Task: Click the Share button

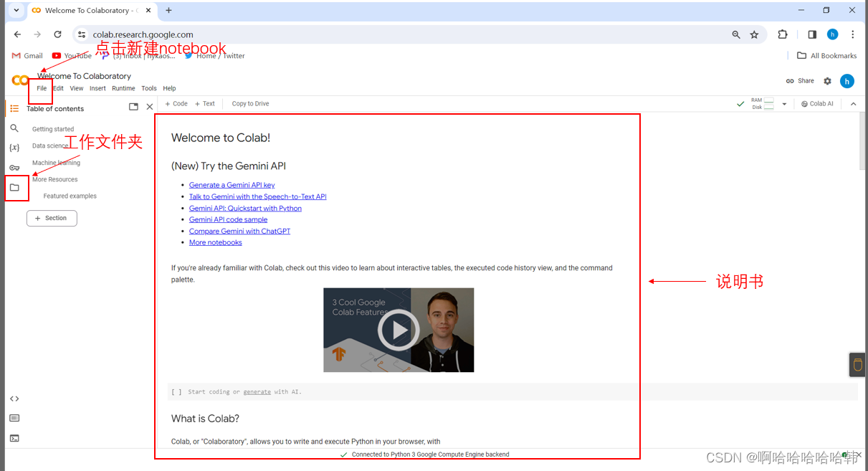Action: [800, 81]
